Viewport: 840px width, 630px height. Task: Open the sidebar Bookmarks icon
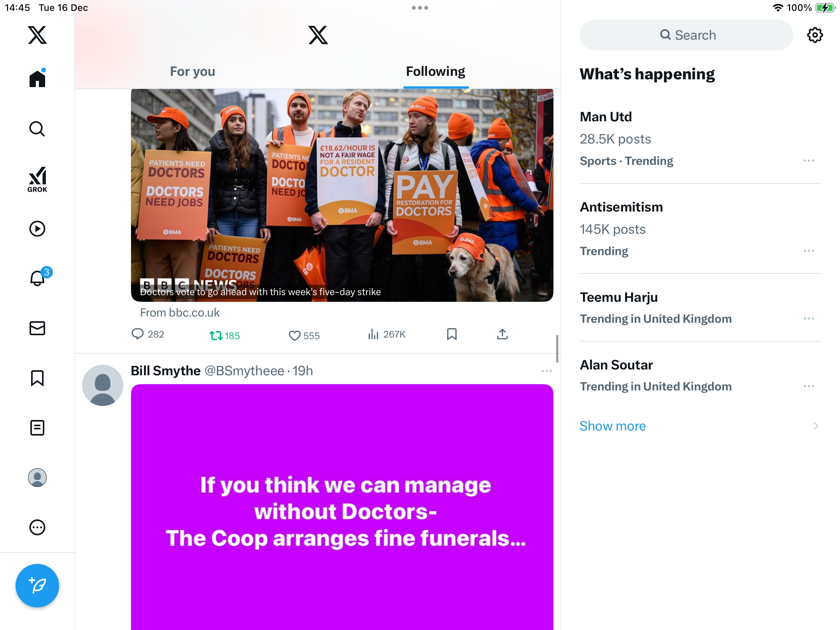point(37,378)
